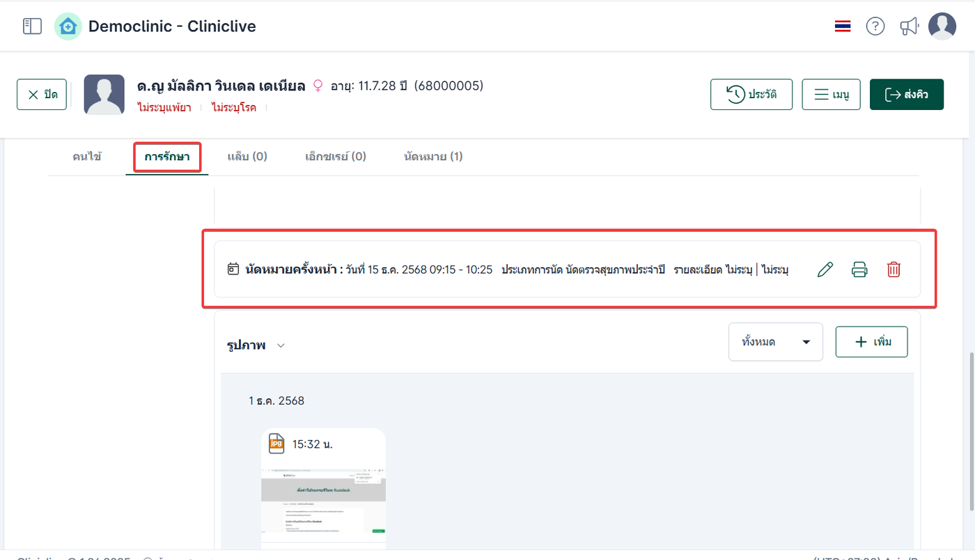975x560 pixels.
Task: Click the JPG file icon at 15:32 น.
Action: tap(276, 444)
